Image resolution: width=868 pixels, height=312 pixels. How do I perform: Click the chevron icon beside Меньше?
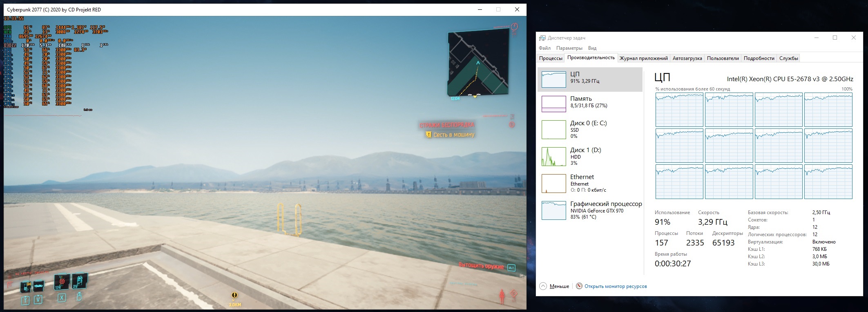[543, 286]
